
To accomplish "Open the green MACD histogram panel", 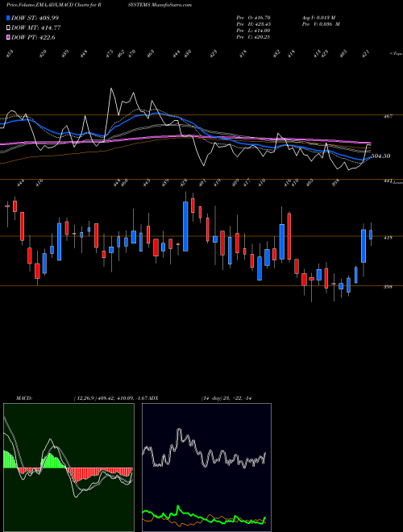I will (x=69, y=468).
